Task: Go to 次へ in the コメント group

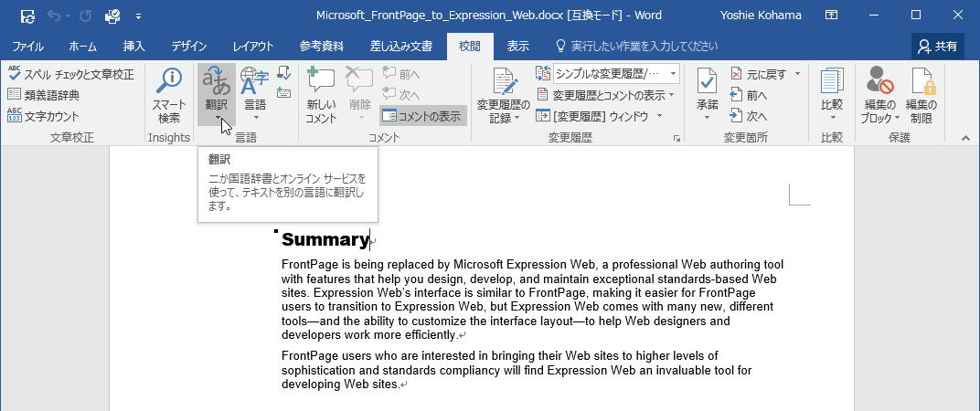Action: [x=401, y=95]
